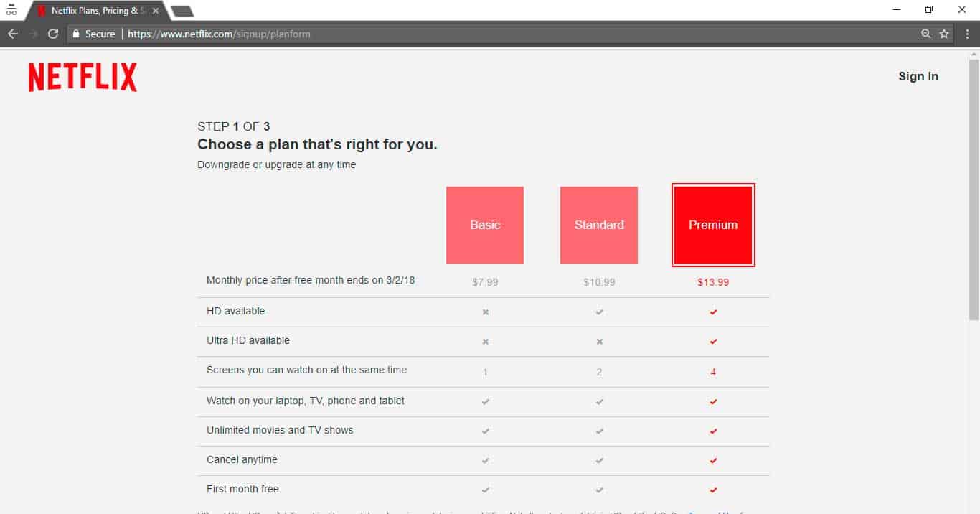This screenshot has width=980, height=514.
Task: Click Premium checkmark for Watch on your laptop
Action: tap(713, 402)
